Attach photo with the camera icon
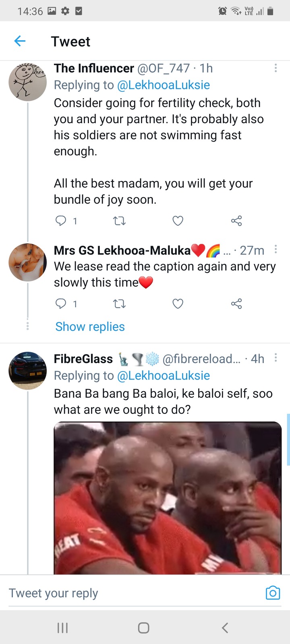The height and width of the screenshot is (644, 290). (x=273, y=592)
